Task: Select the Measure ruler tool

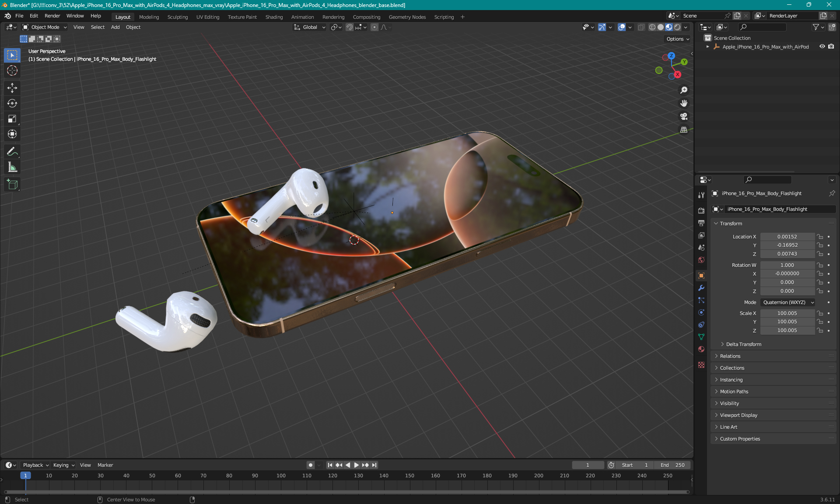Action: (12, 167)
